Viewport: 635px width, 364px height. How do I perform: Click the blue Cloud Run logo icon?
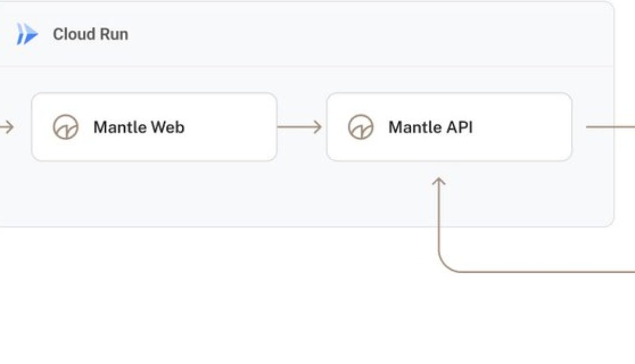[x=27, y=34]
